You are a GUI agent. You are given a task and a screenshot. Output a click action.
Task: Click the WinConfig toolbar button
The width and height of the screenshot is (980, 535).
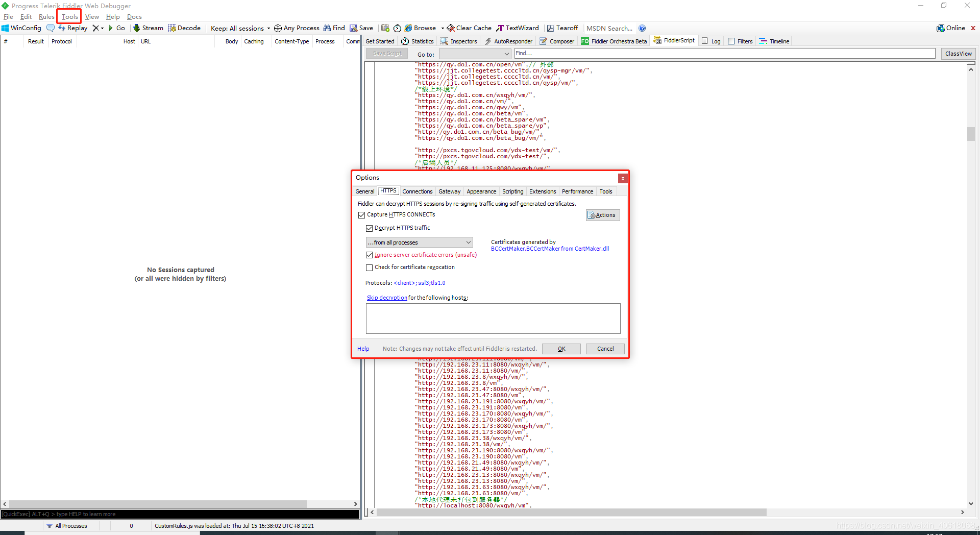[x=21, y=28]
